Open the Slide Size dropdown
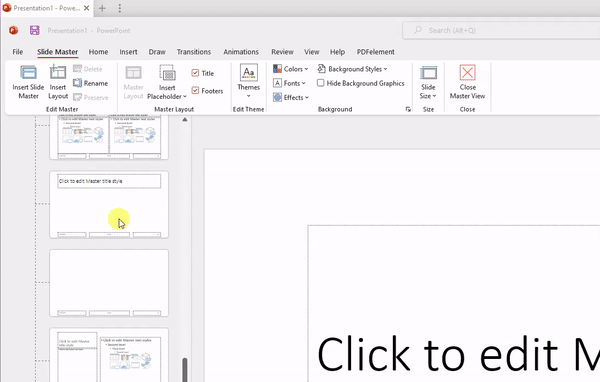600x382 pixels. click(x=428, y=82)
